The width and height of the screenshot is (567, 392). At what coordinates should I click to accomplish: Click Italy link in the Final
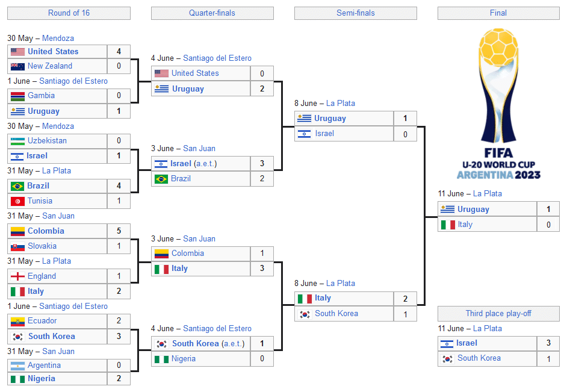click(x=465, y=224)
